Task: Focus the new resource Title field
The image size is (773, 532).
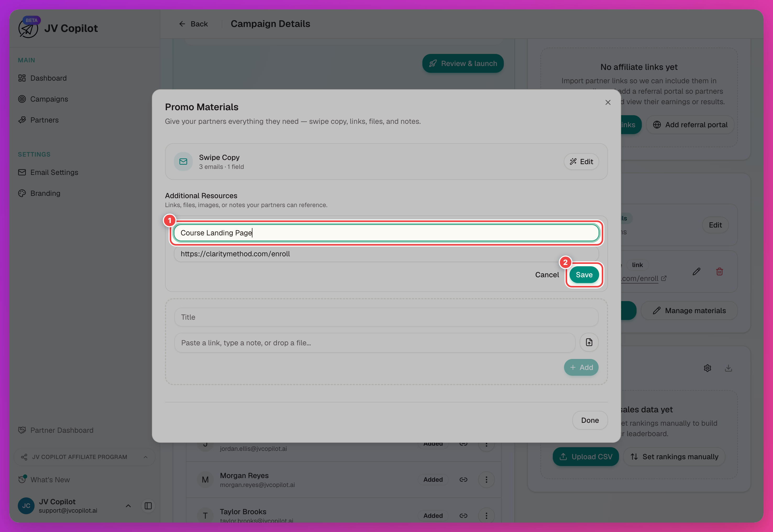Action: coord(386,317)
